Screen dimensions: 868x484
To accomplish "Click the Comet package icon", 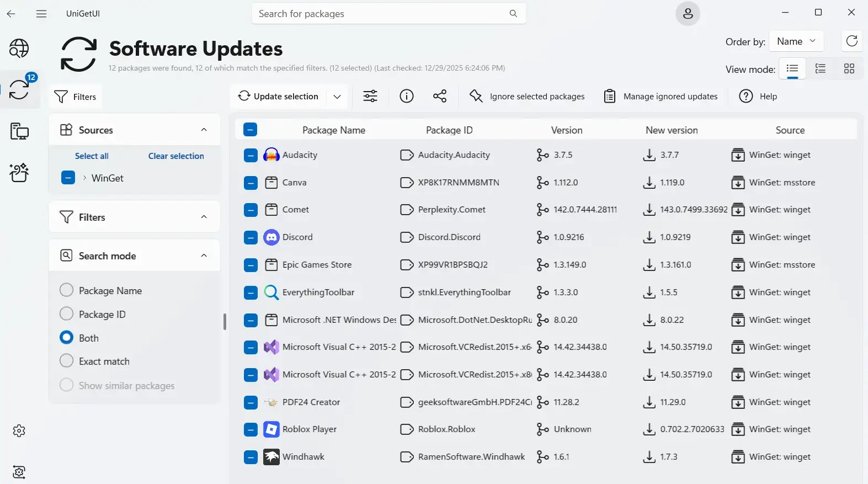I will click(271, 210).
